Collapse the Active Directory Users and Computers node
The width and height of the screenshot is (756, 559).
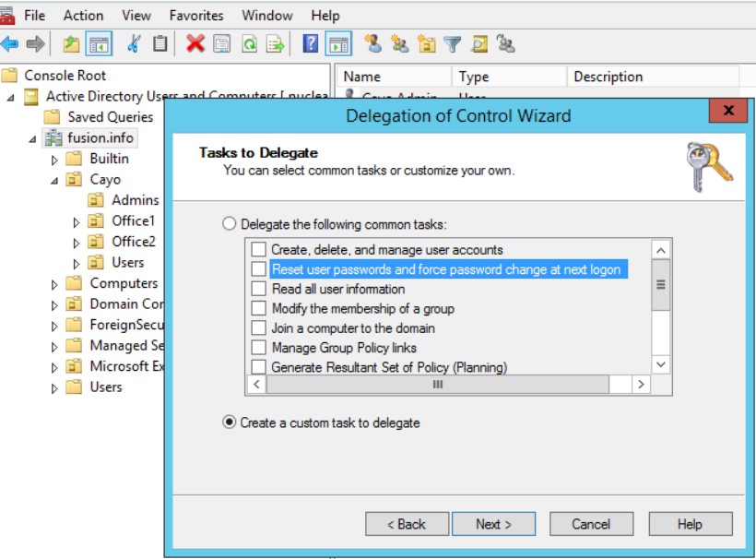coord(11,98)
